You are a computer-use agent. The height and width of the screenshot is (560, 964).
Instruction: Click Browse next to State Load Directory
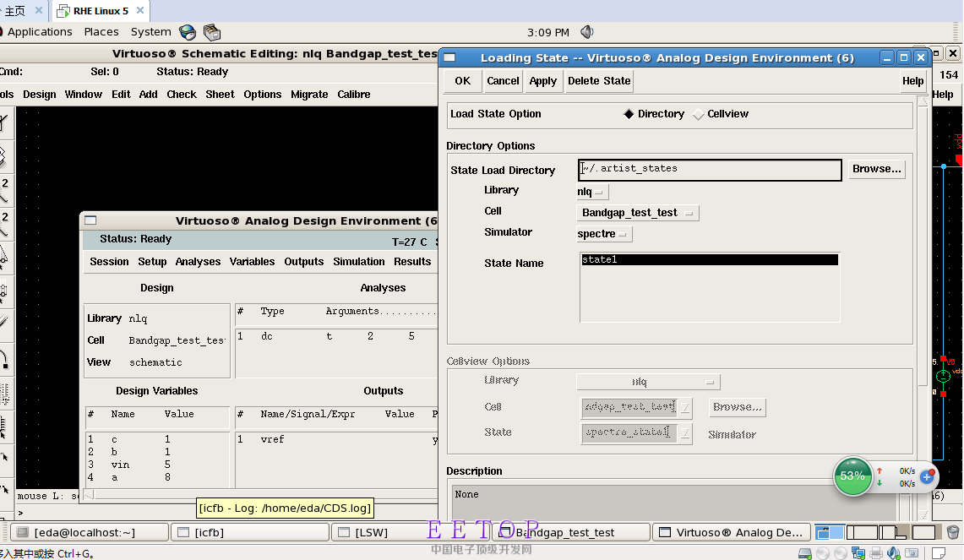877,168
